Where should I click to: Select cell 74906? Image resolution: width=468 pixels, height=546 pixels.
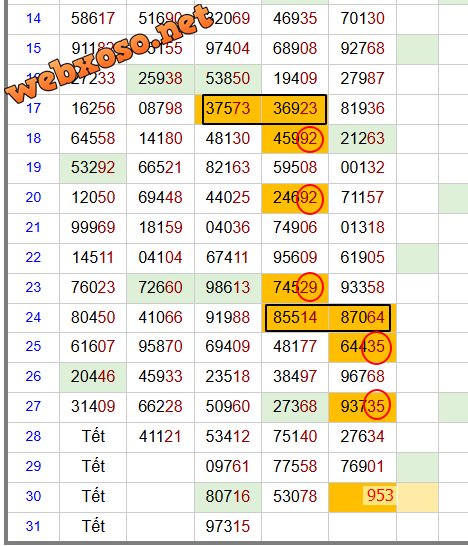295,227
